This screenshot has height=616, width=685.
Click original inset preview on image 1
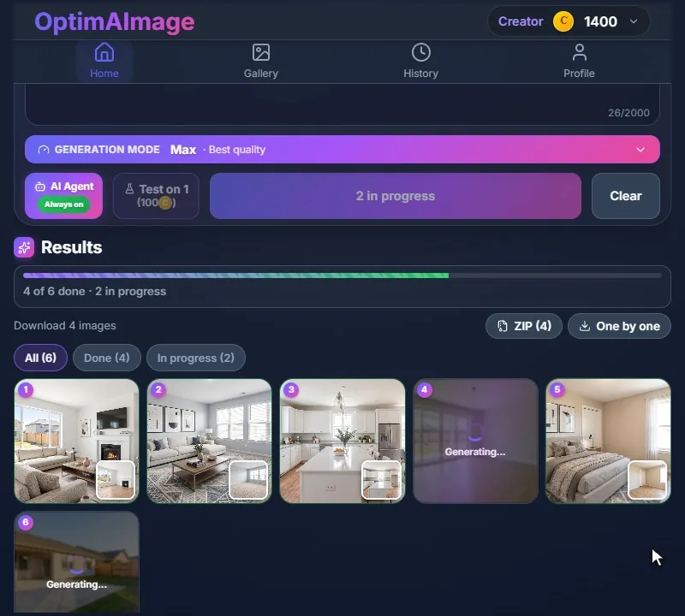click(x=116, y=479)
